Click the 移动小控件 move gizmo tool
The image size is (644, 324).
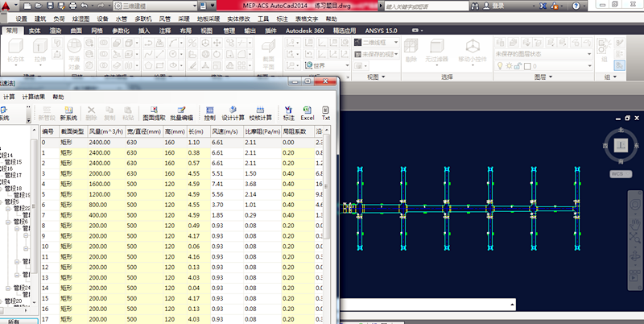(473, 51)
